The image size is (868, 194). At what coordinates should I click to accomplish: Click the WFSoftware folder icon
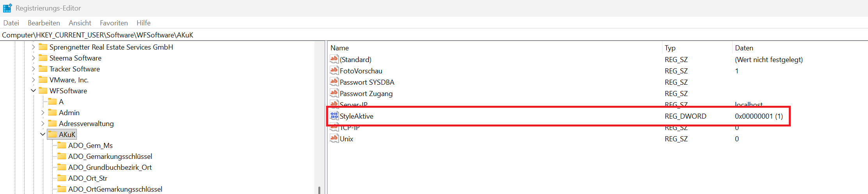click(x=43, y=91)
